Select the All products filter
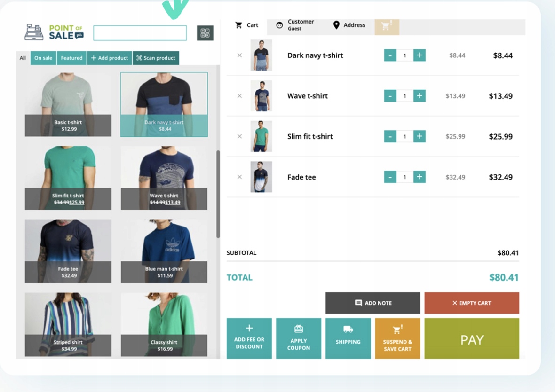 click(x=23, y=58)
